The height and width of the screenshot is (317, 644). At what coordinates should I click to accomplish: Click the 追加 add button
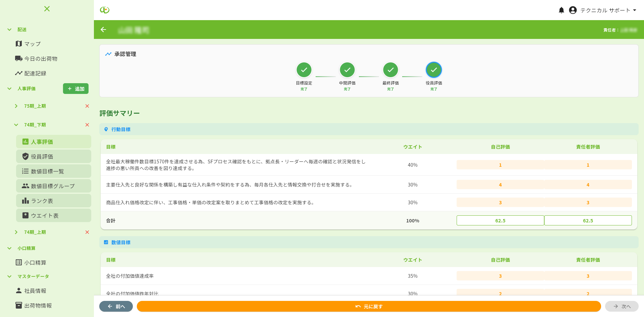tap(75, 89)
